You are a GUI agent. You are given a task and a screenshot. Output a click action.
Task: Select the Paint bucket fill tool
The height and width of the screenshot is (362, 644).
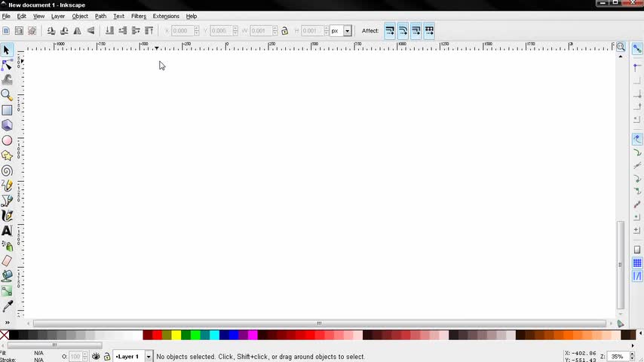[x=7, y=276]
